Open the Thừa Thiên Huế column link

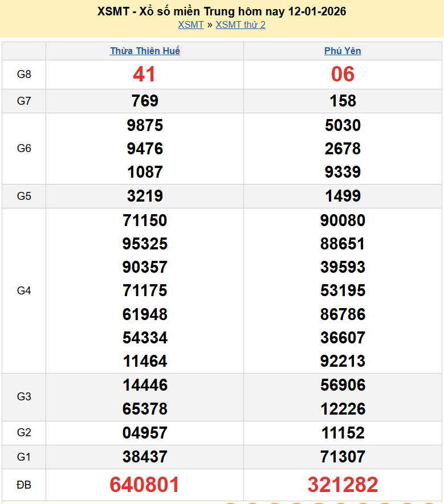pos(145,51)
